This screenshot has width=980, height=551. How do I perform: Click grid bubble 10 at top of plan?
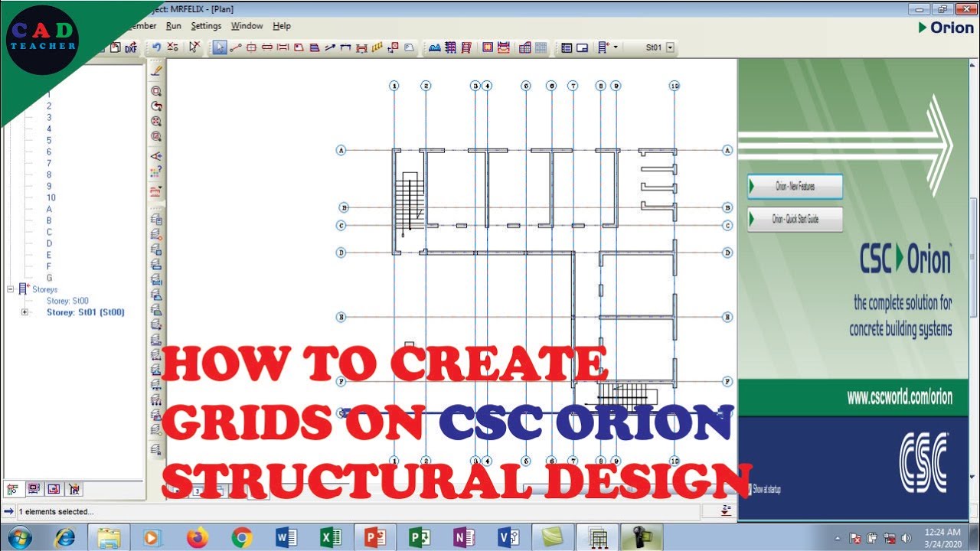674,86
